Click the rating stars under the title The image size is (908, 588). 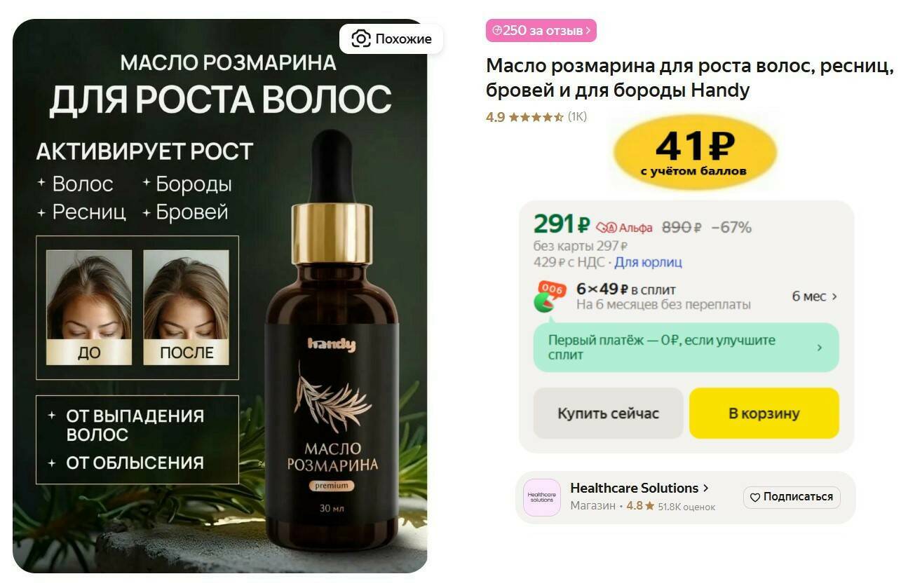point(536,117)
